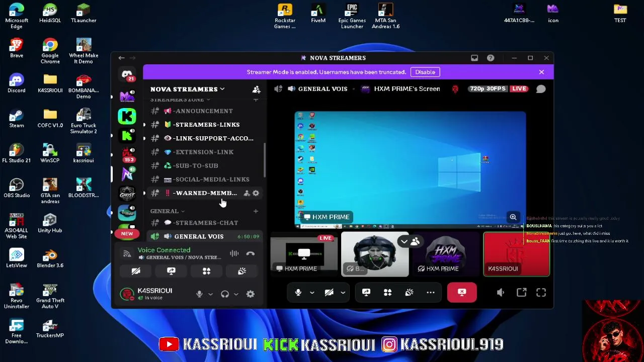Go back using Discord's back arrow

point(121,58)
